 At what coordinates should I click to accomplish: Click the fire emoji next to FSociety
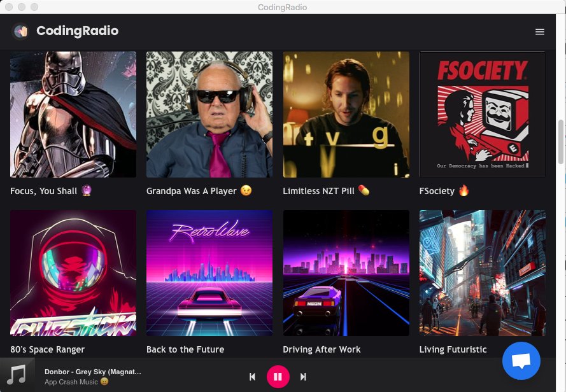[464, 190]
